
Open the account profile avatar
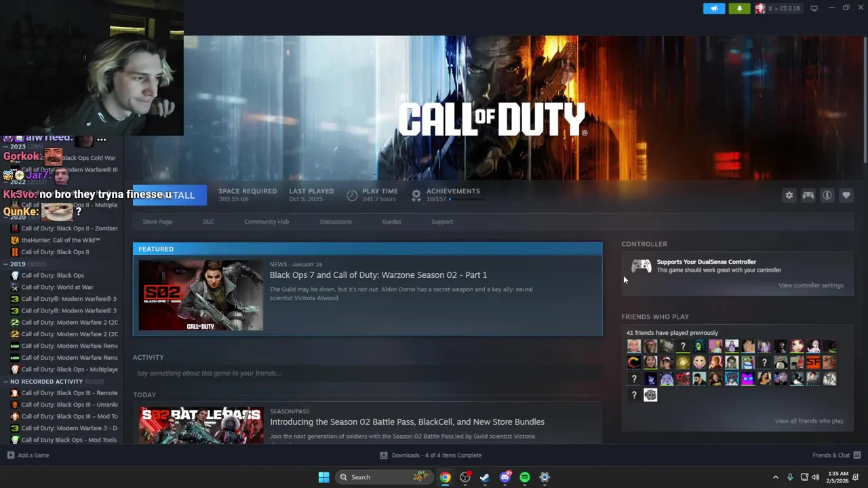759,8
